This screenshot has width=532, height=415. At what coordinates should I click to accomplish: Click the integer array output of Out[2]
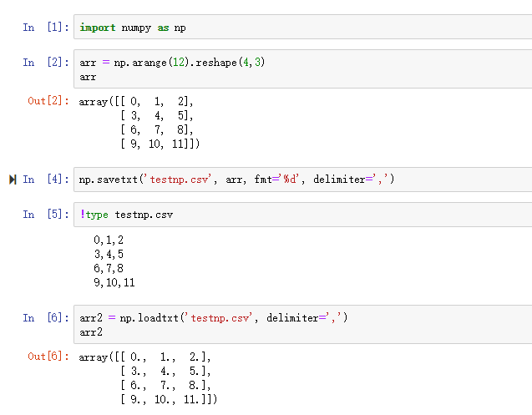[x=139, y=123]
